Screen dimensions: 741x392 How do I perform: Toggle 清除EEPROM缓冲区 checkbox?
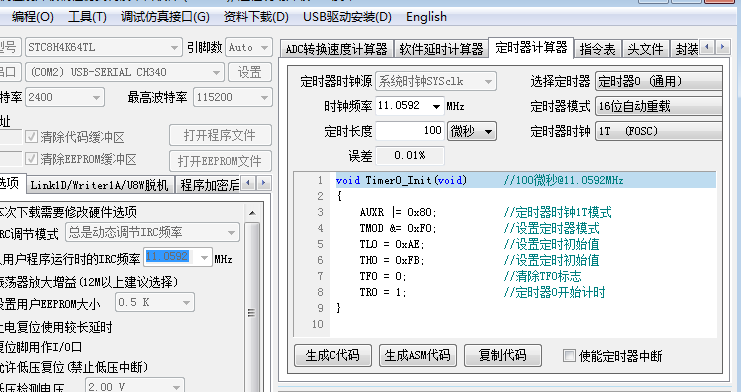tap(32, 159)
